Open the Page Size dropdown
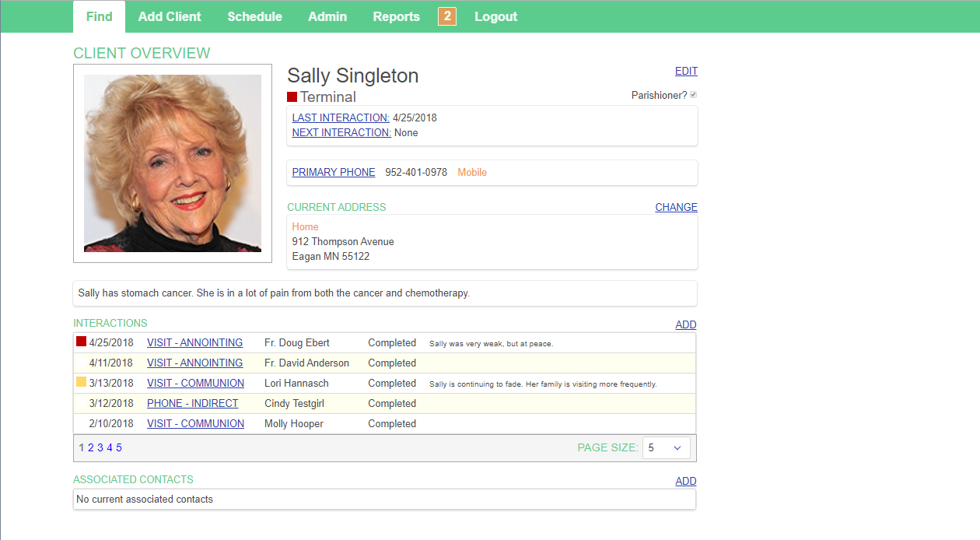The image size is (980, 540). 665,447
